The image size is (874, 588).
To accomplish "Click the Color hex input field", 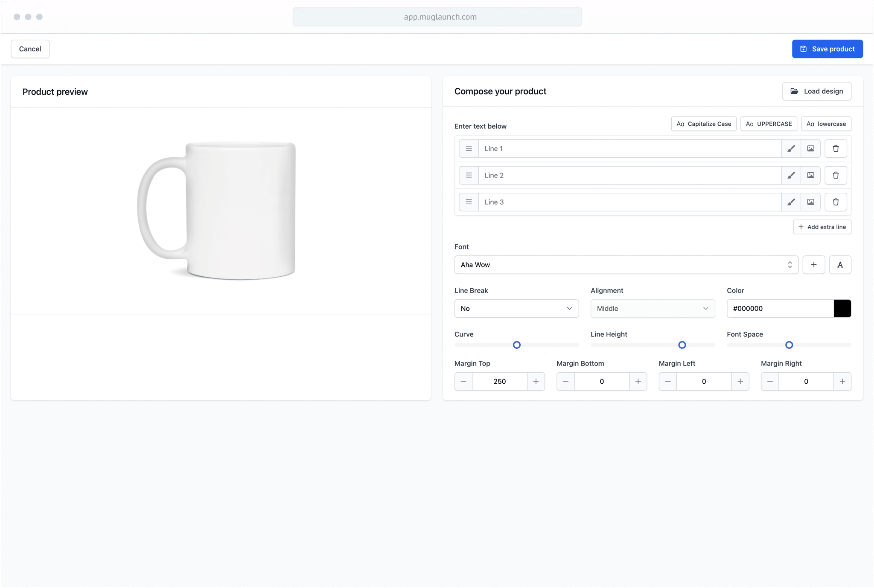I will [x=780, y=308].
